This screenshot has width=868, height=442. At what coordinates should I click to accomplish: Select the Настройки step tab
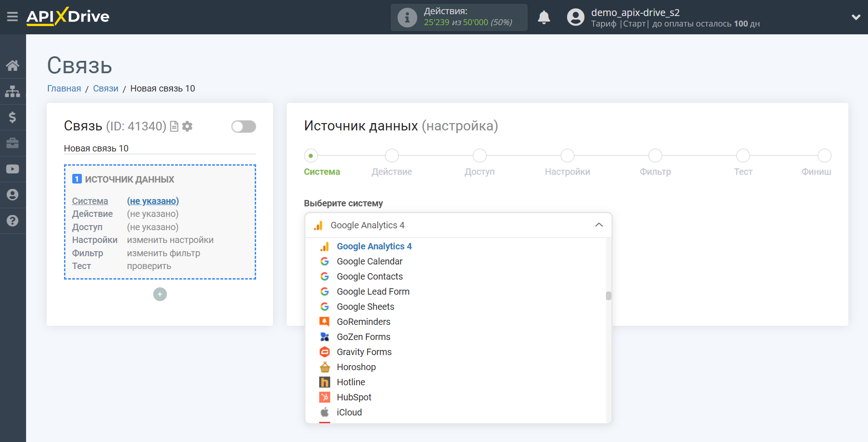[x=568, y=163]
